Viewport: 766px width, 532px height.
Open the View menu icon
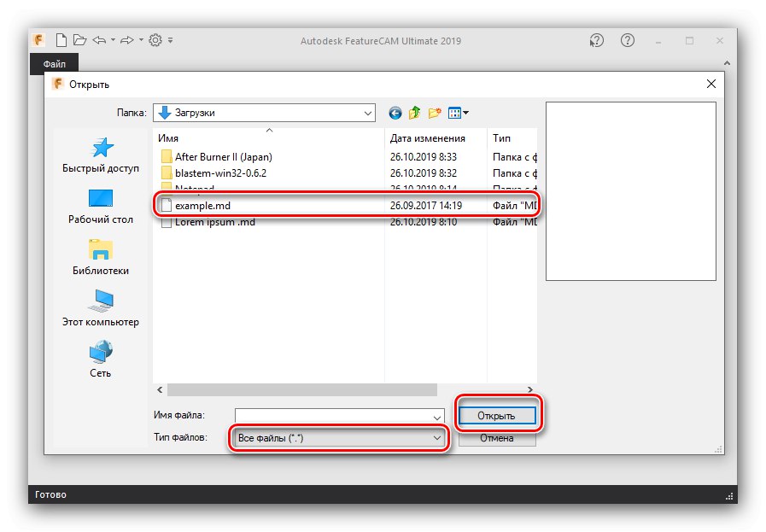[x=459, y=113]
